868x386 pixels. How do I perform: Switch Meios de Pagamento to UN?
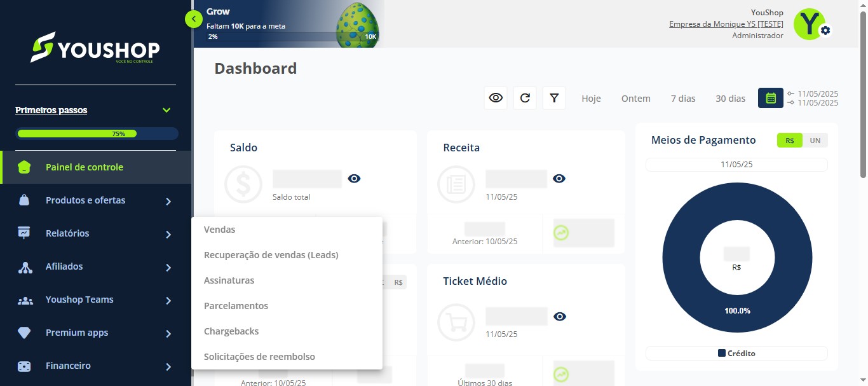point(815,141)
